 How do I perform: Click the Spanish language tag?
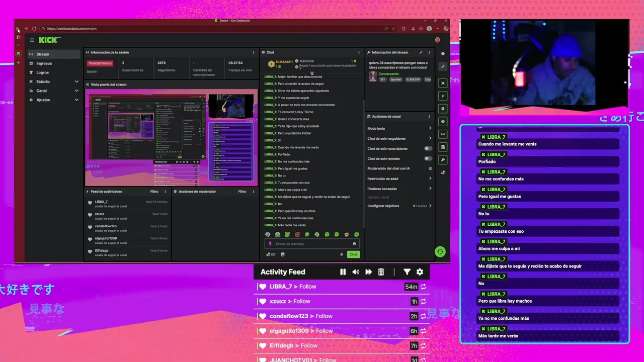pos(396,79)
